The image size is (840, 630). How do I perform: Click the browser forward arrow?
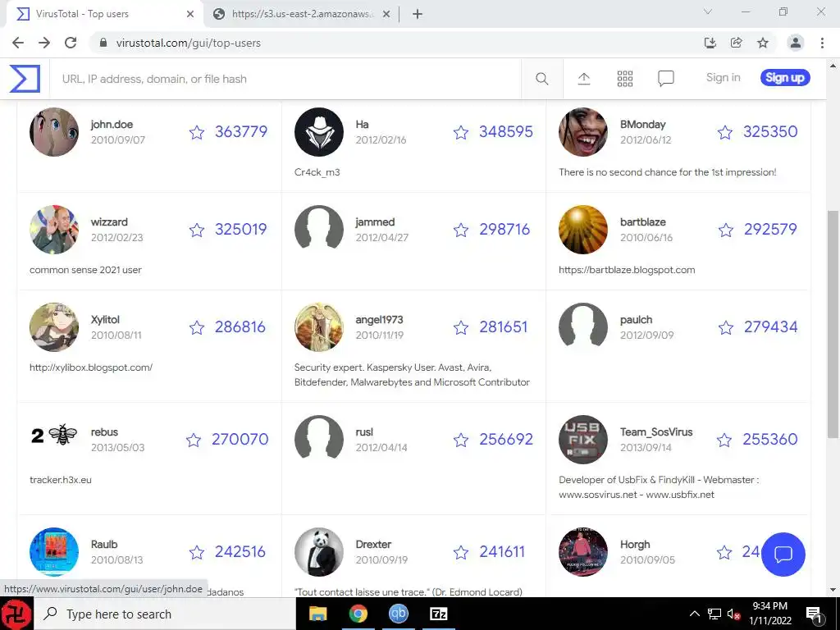44,43
